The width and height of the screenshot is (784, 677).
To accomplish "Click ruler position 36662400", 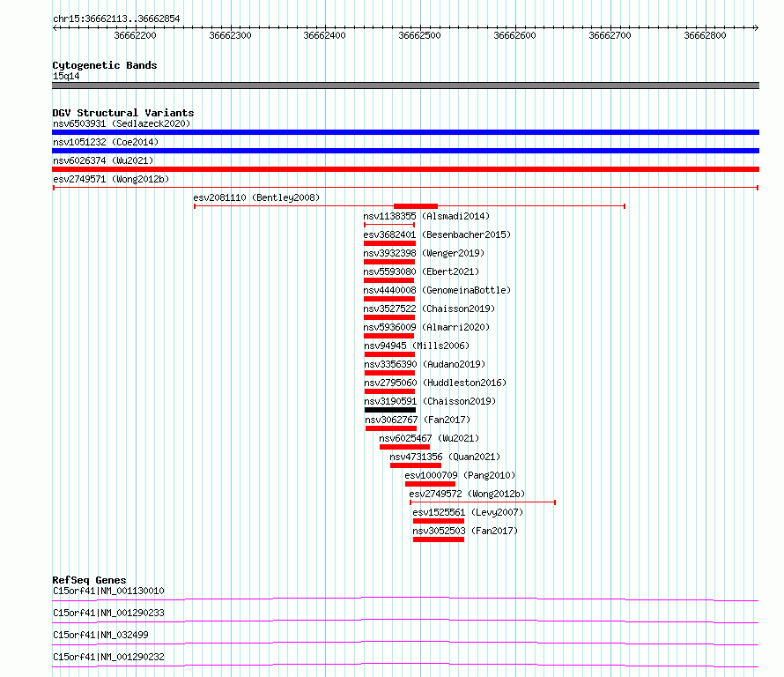I will click(324, 35).
